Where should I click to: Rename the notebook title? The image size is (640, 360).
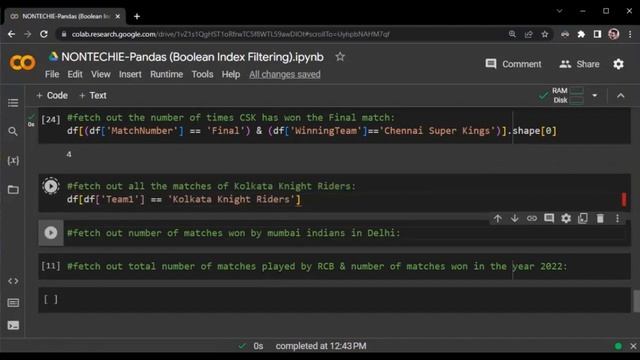coord(192,57)
